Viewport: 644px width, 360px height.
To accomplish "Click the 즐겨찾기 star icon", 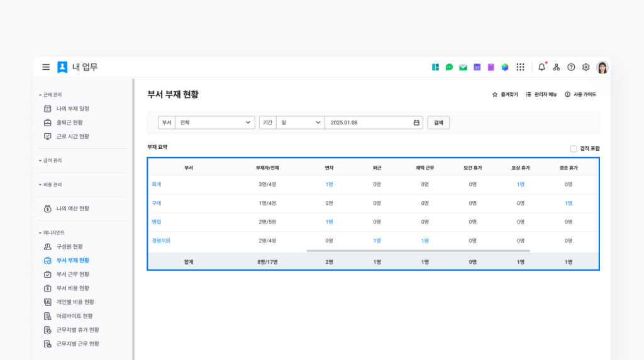I will tap(495, 94).
